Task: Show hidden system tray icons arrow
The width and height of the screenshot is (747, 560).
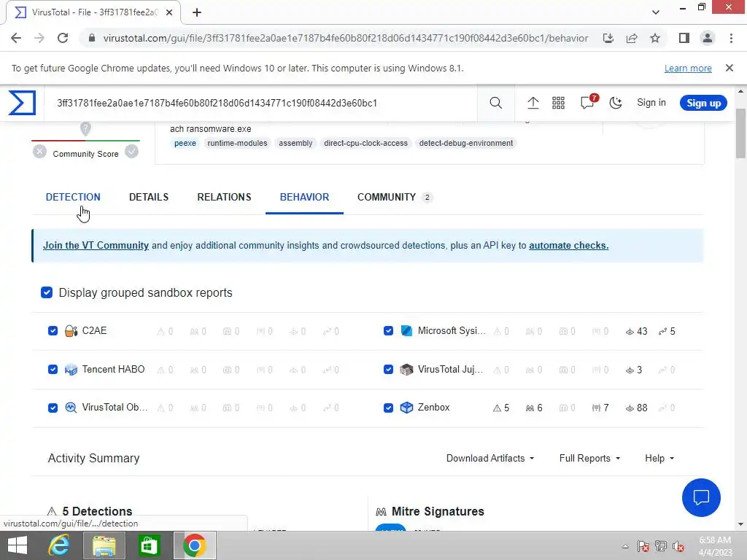Action: 625,546
